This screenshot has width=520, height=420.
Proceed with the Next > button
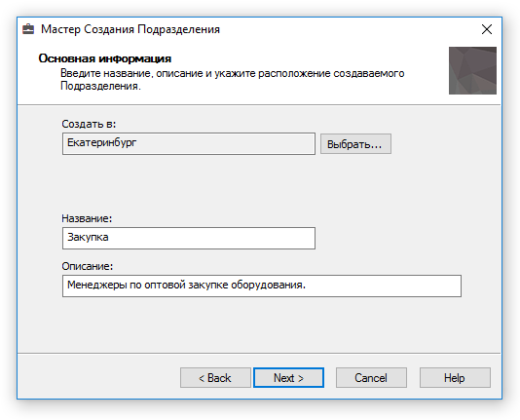click(x=288, y=377)
